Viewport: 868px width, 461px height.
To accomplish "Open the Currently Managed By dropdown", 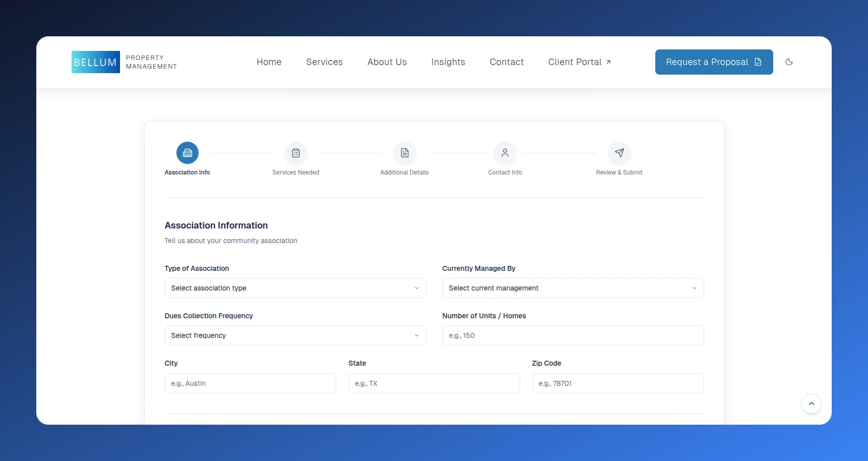I will [573, 288].
